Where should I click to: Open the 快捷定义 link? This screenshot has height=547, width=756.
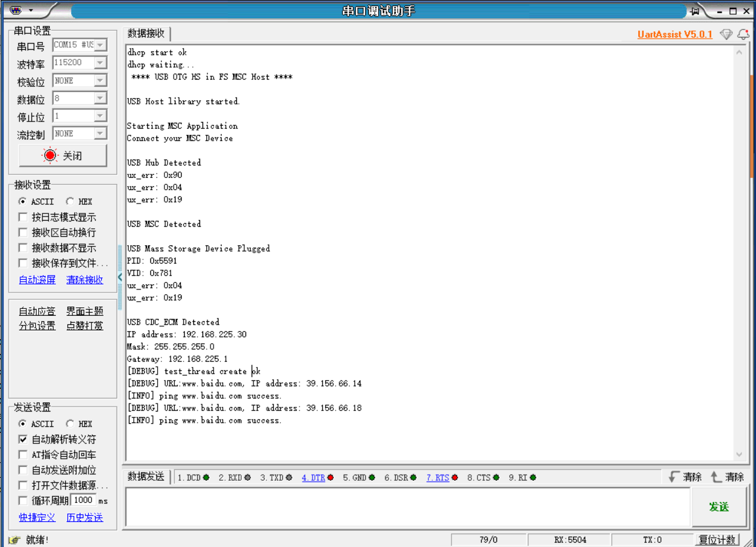click(37, 518)
